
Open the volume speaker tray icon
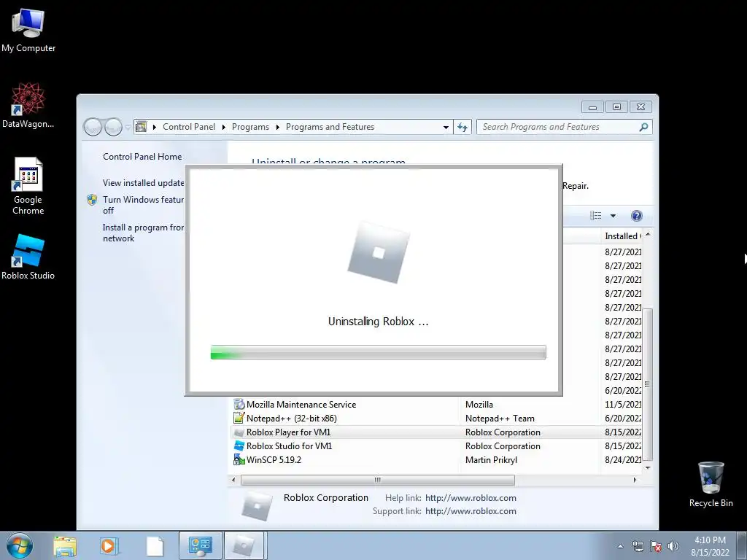(673, 546)
